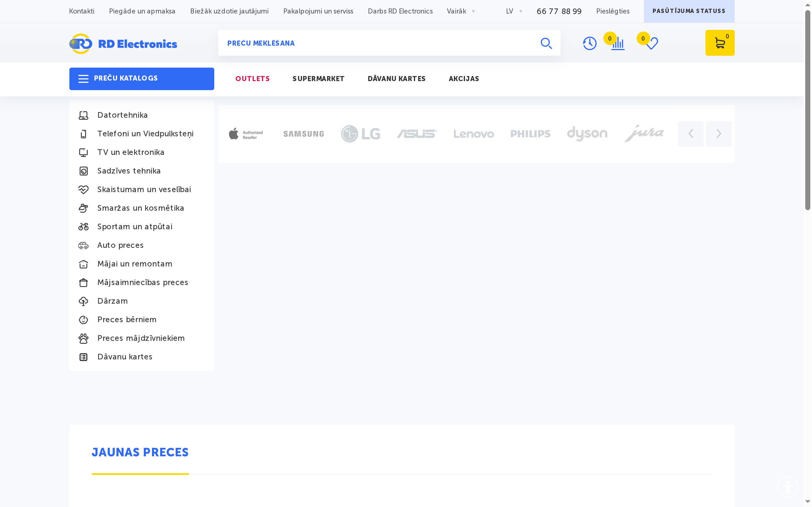Open the product search magnifier icon

coord(546,43)
